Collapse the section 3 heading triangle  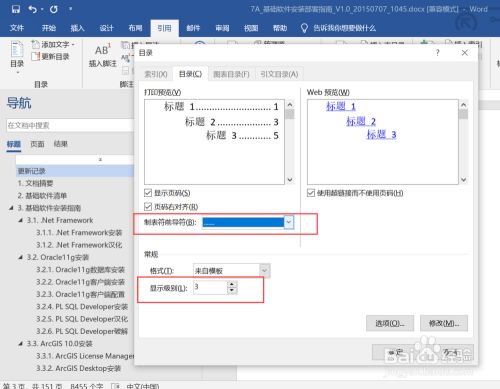(x=11, y=208)
